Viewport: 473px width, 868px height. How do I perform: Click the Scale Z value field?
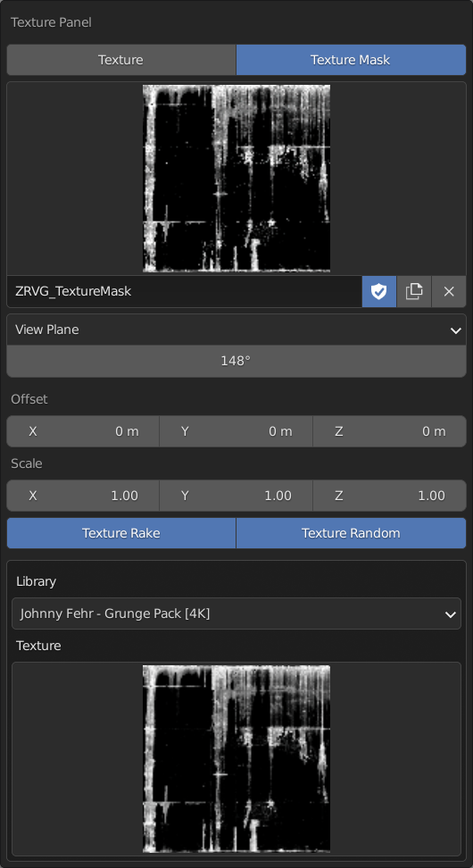[x=389, y=496]
